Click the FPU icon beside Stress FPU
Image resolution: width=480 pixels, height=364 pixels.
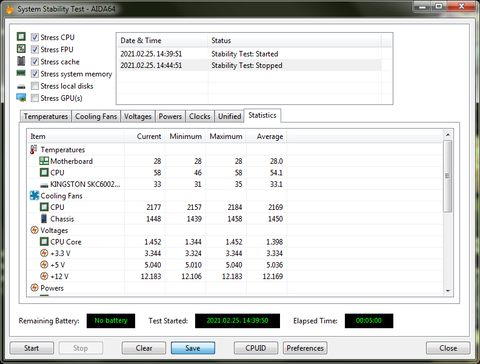(x=21, y=49)
